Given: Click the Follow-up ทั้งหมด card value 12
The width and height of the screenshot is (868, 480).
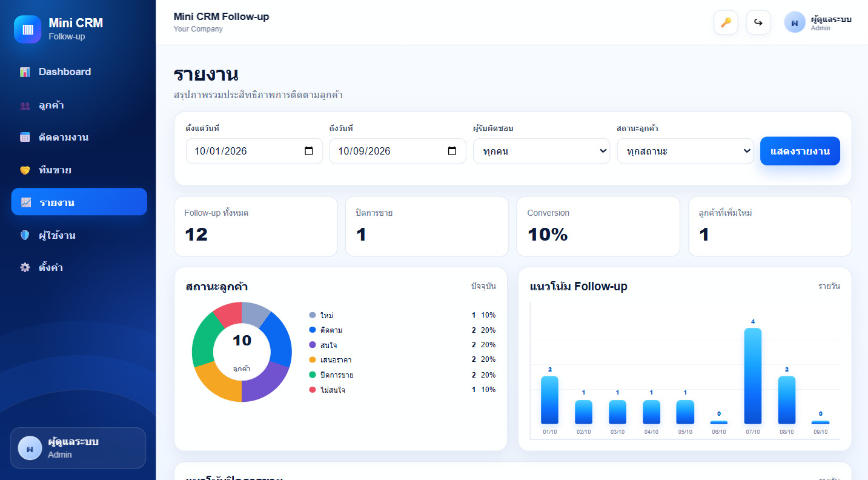Looking at the screenshot, I should click(x=196, y=234).
